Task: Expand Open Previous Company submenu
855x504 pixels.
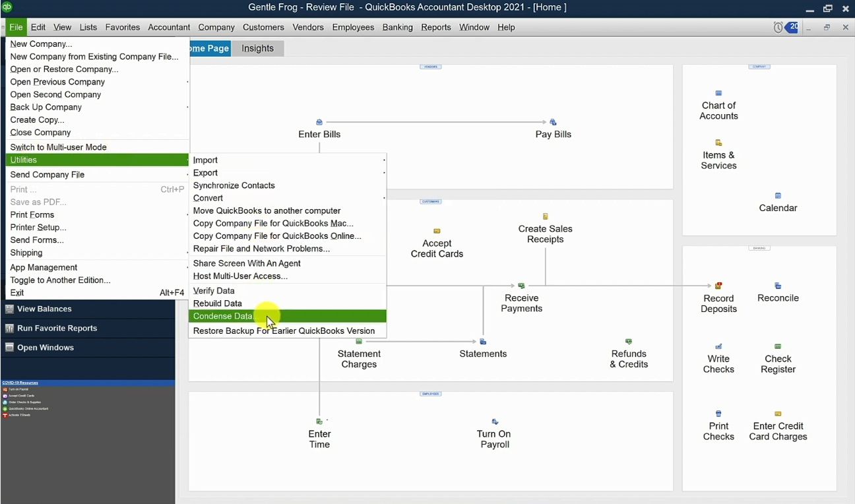Action: [98, 82]
